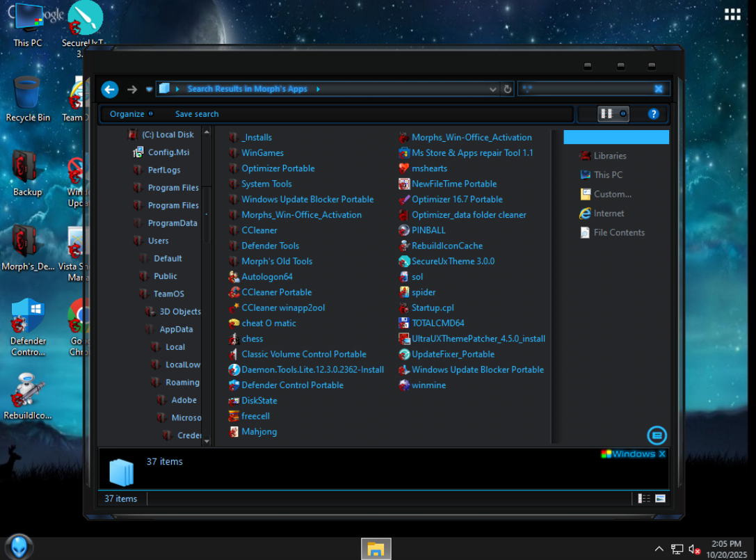Clear the search box with X

click(659, 89)
